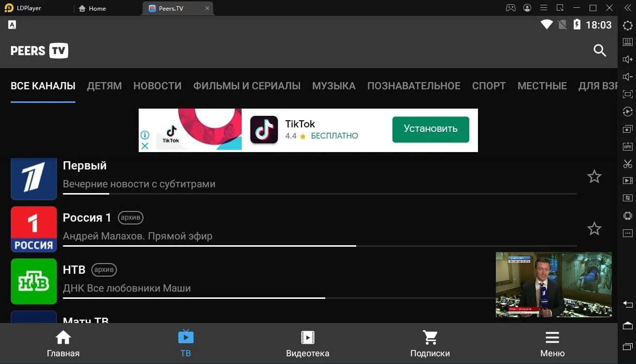Toggle fullscreen in LDPlayer sidebar
Viewport: 636px width, 364px height.
pyautogui.click(x=627, y=94)
